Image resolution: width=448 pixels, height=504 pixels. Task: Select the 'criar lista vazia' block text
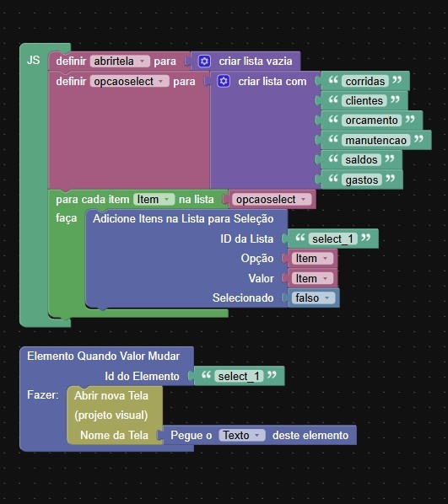point(256,61)
